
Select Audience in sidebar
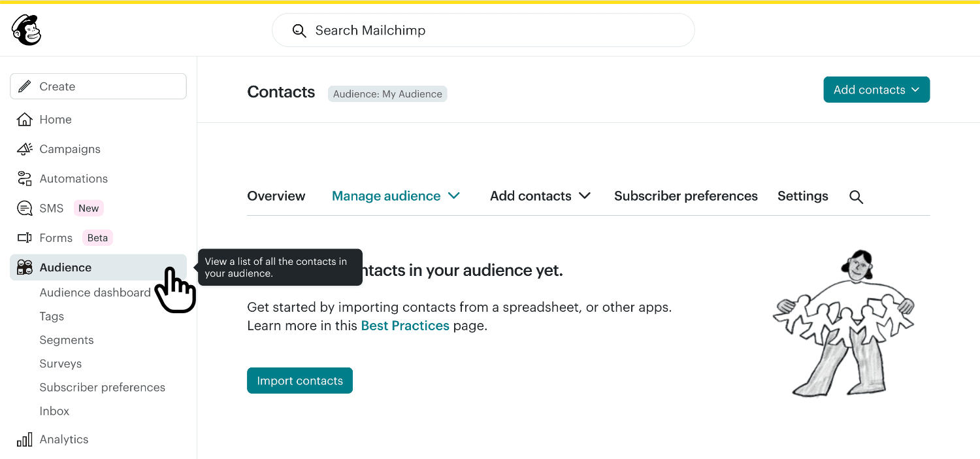(x=98, y=267)
